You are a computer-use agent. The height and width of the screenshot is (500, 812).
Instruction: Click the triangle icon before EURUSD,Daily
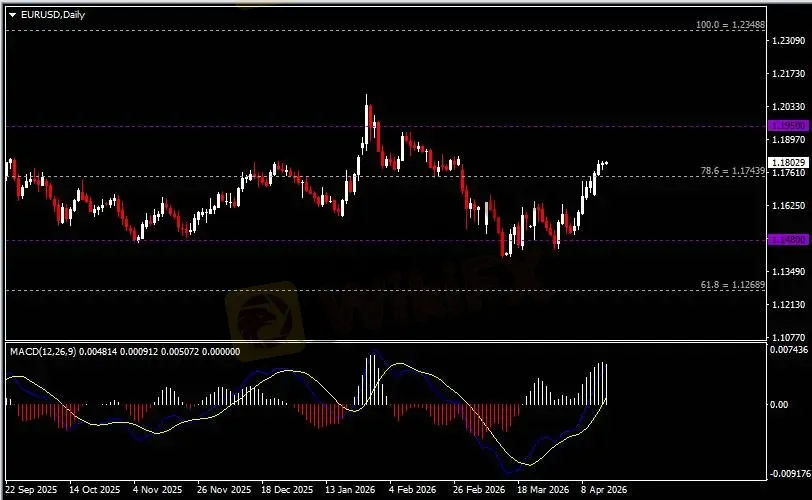pos(13,15)
